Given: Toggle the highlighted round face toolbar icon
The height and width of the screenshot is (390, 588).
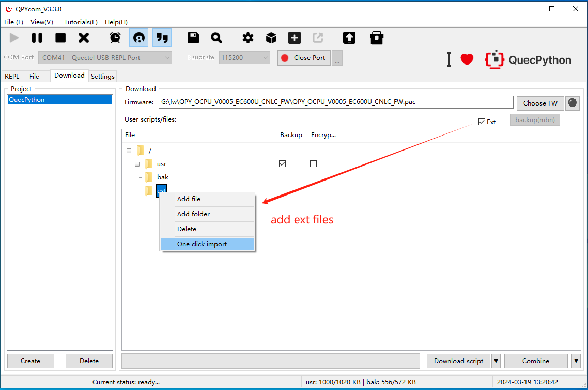Looking at the screenshot, I should 139,38.
